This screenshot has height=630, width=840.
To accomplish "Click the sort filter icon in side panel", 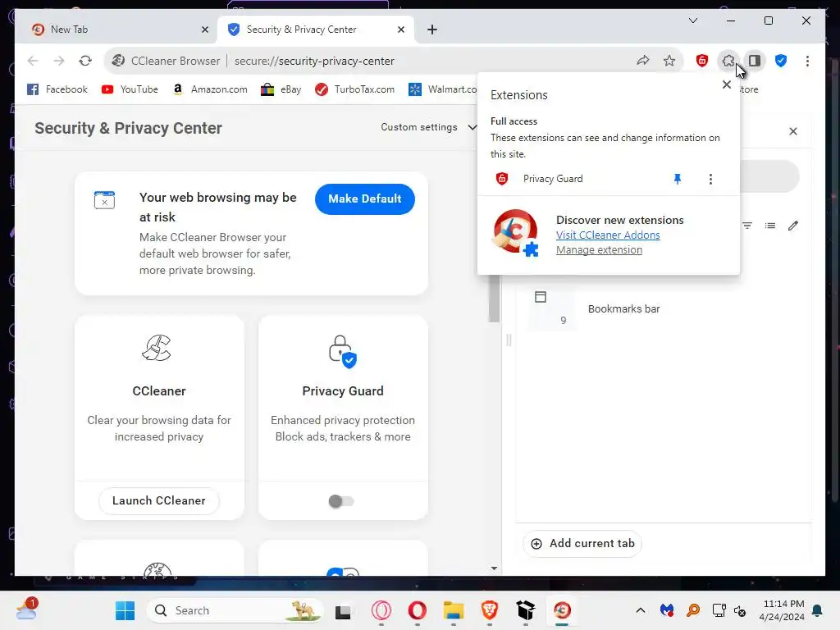I will (x=747, y=226).
